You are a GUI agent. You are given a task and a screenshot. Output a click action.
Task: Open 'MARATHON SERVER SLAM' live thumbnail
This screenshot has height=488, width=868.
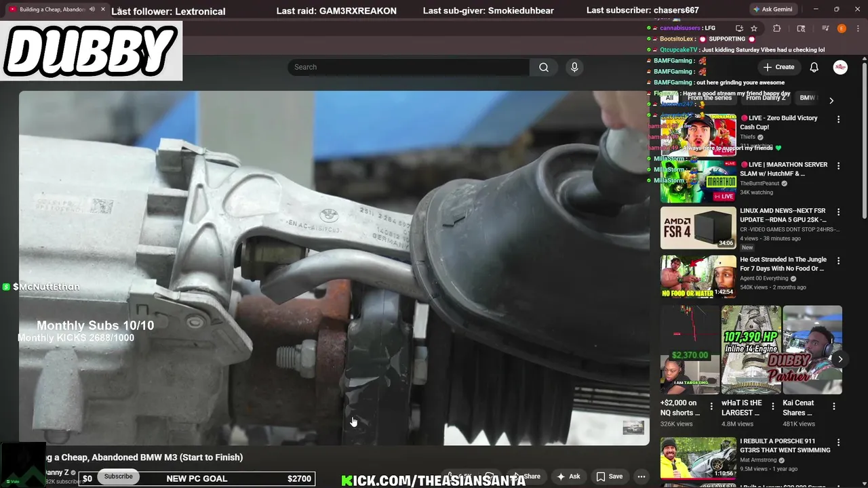click(x=698, y=181)
